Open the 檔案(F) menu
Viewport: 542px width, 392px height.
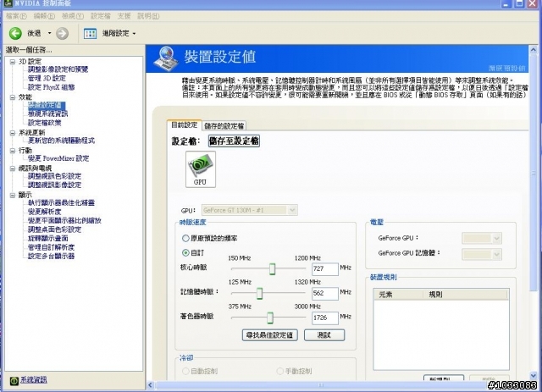tap(16, 16)
